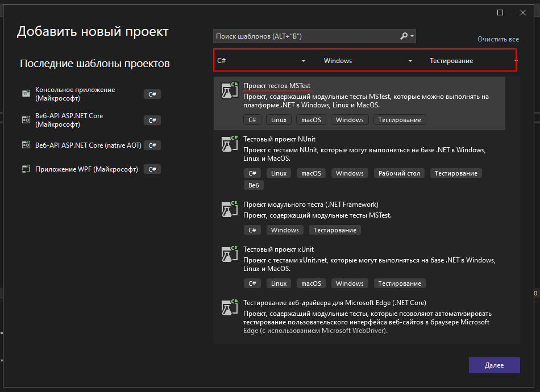Click the .NET Framework unit test project icon

coord(229,210)
